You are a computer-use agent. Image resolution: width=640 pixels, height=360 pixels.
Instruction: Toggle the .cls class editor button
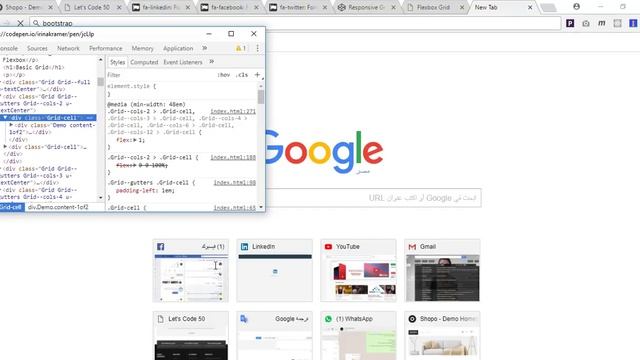click(x=242, y=75)
